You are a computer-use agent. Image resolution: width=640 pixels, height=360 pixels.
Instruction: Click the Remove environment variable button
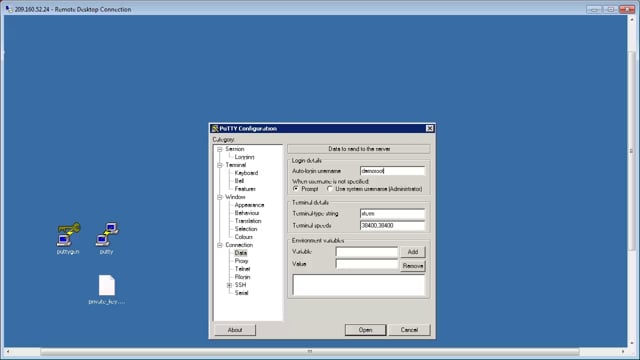click(x=413, y=266)
